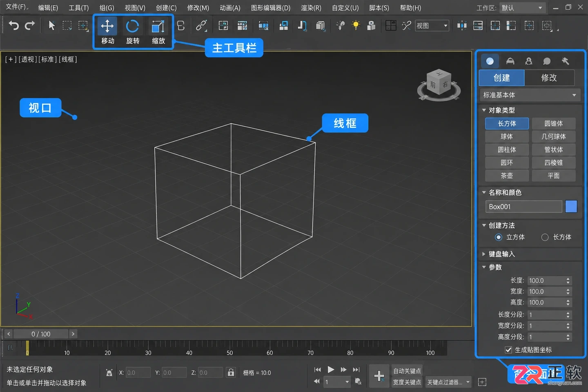Open the 工作区 默认 workspace dropdown
The width and height of the screenshot is (588, 392).
[523, 8]
